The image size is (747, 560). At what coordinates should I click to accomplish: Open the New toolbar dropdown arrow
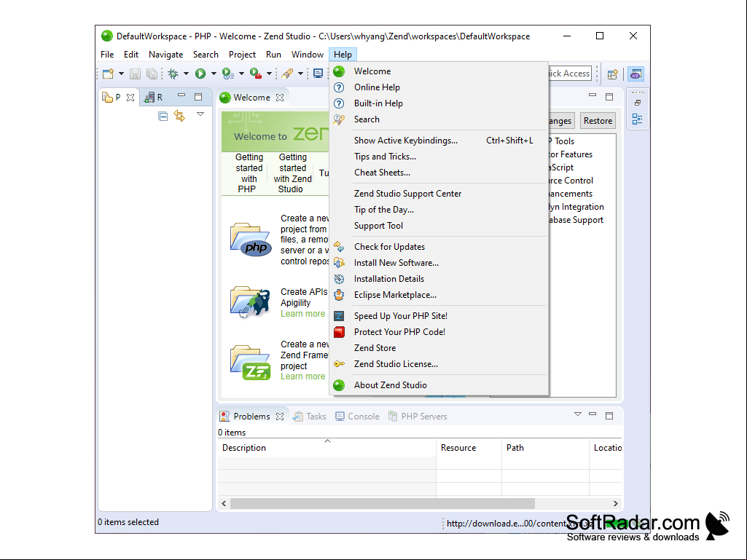(x=121, y=74)
